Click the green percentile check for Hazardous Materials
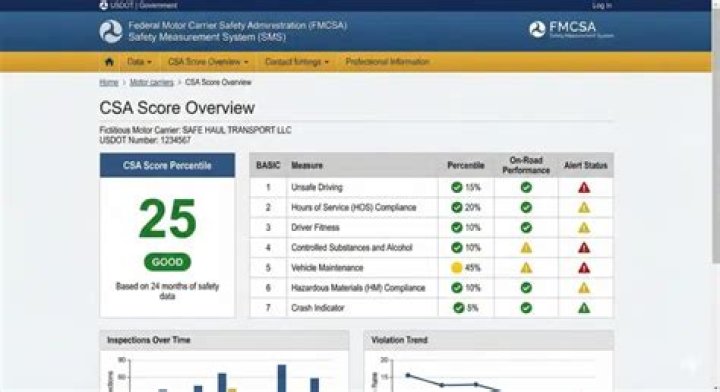The width and height of the screenshot is (720, 392). [456, 288]
